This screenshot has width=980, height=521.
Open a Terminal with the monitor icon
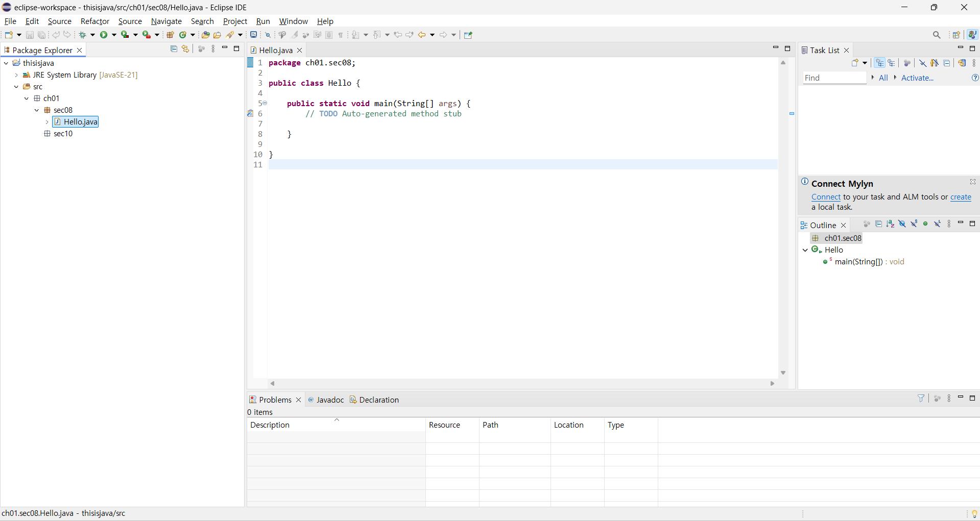point(253,35)
